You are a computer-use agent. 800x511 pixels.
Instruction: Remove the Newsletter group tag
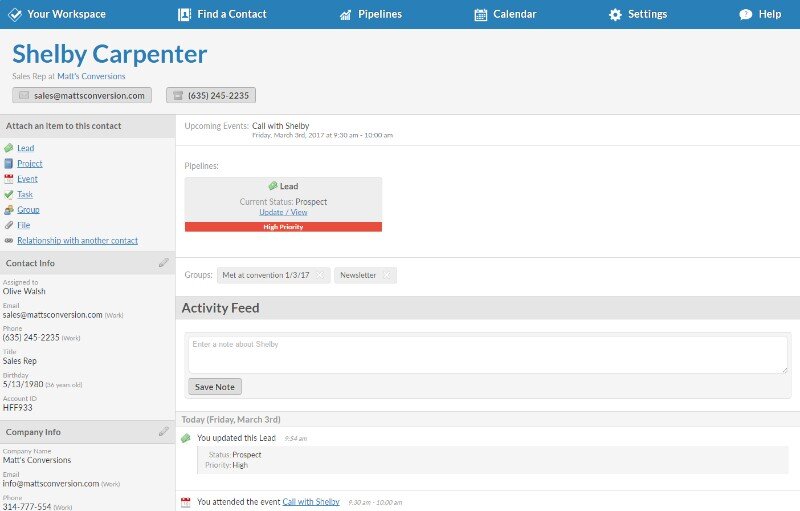(387, 275)
